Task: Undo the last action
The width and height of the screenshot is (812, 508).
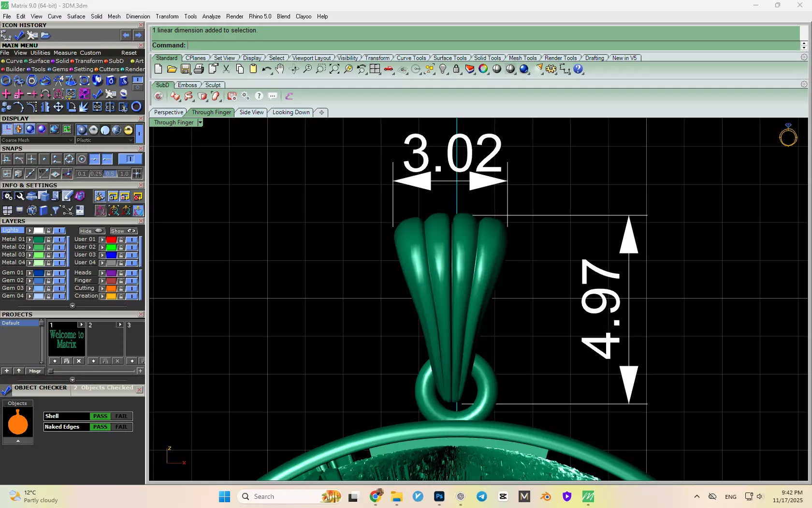Action: (x=266, y=69)
